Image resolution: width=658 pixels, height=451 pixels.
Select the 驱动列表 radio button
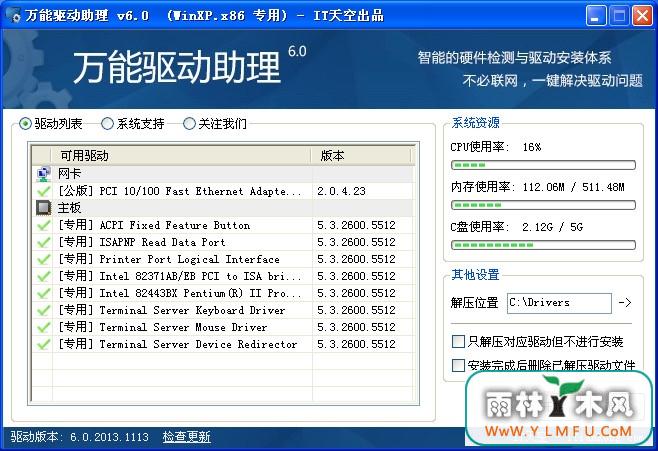coord(26,124)
